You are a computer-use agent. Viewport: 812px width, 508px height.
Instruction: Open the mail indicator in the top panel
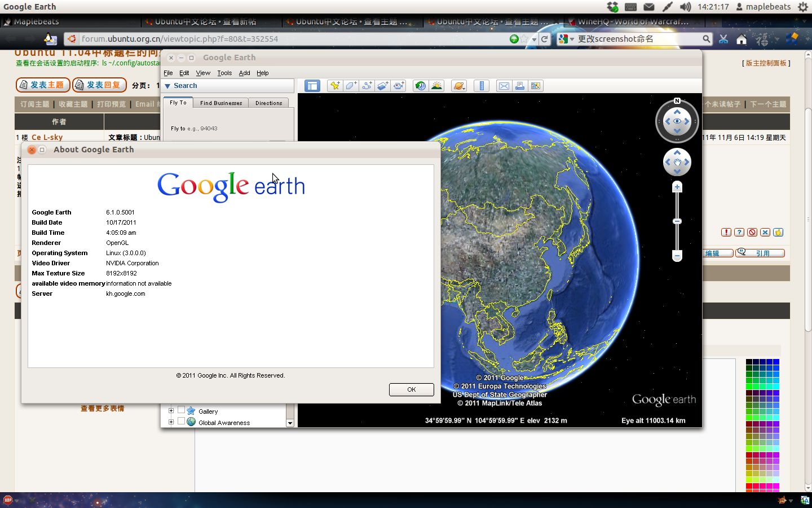(649, 7)
